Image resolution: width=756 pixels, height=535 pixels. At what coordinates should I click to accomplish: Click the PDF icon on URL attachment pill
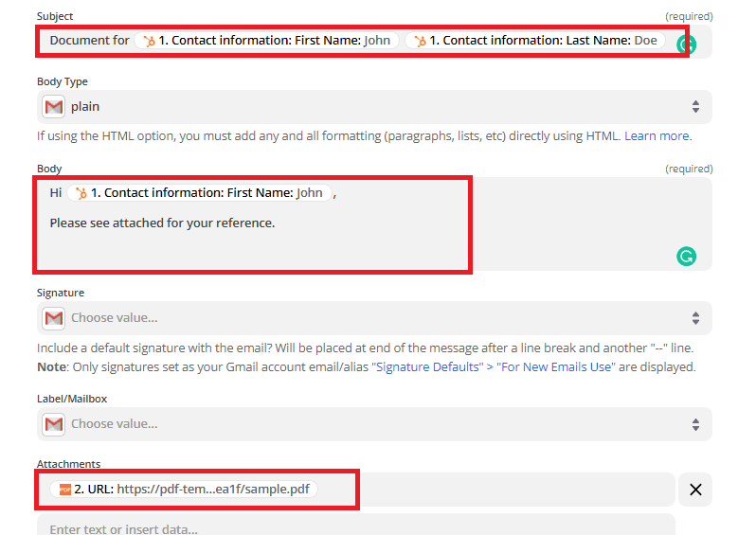pyautogui.click(x=64, y=490)
